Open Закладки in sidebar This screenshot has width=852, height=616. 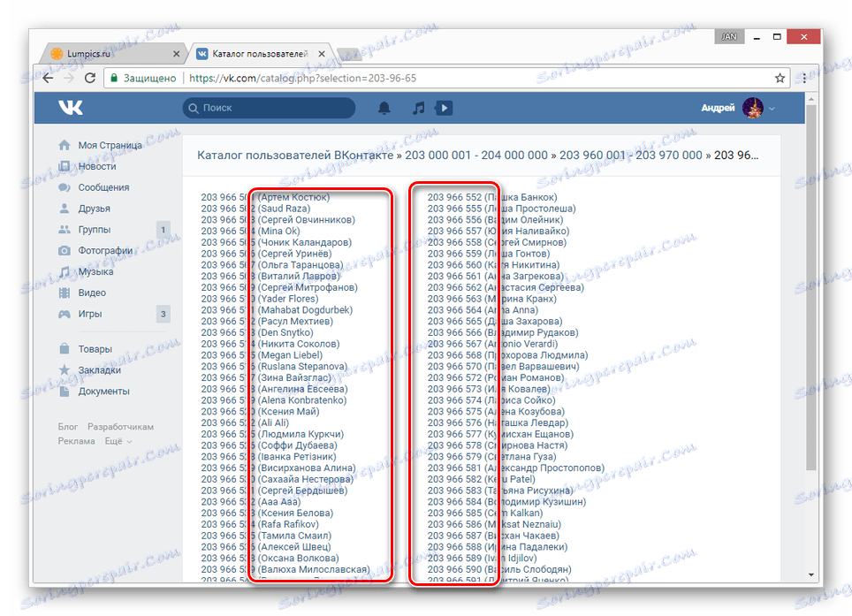tap(100, 370)
